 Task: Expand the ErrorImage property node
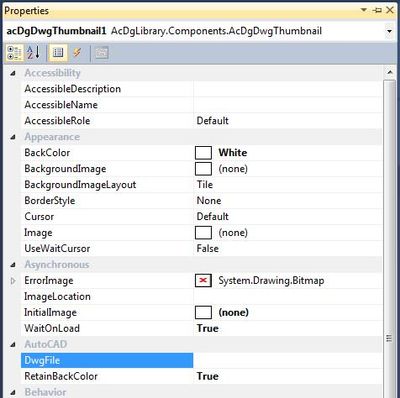[13, 281]
